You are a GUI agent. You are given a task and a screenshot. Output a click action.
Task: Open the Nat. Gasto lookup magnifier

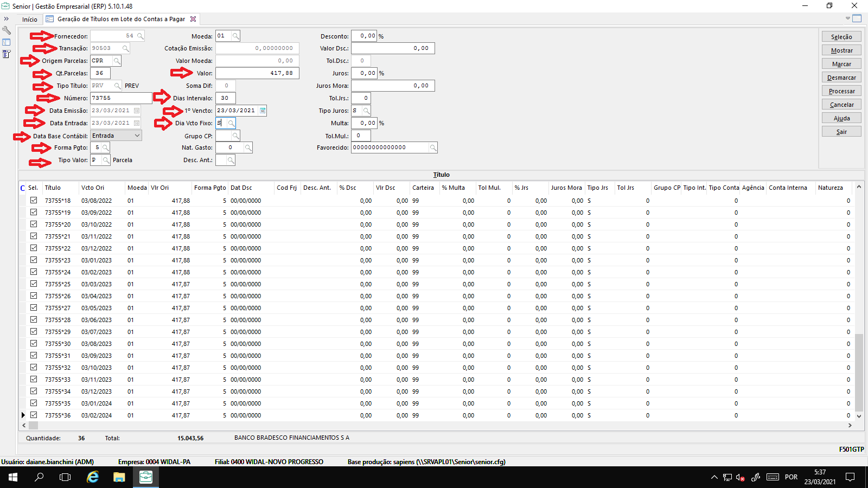[247, 147]
